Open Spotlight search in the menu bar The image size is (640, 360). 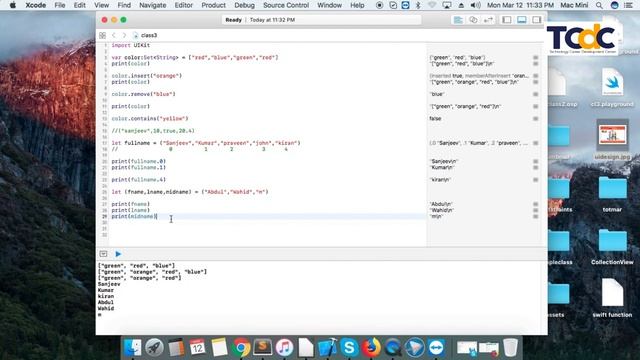[x=599, y=5]
